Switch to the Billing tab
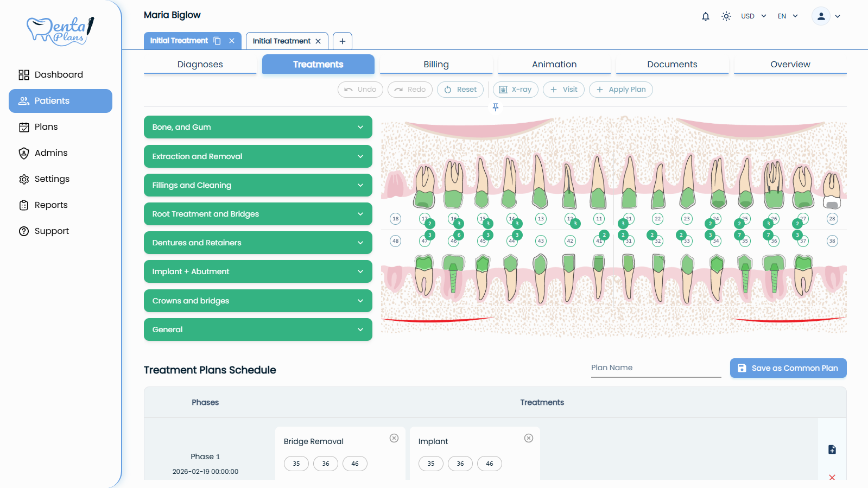 (x=436, y=64)
